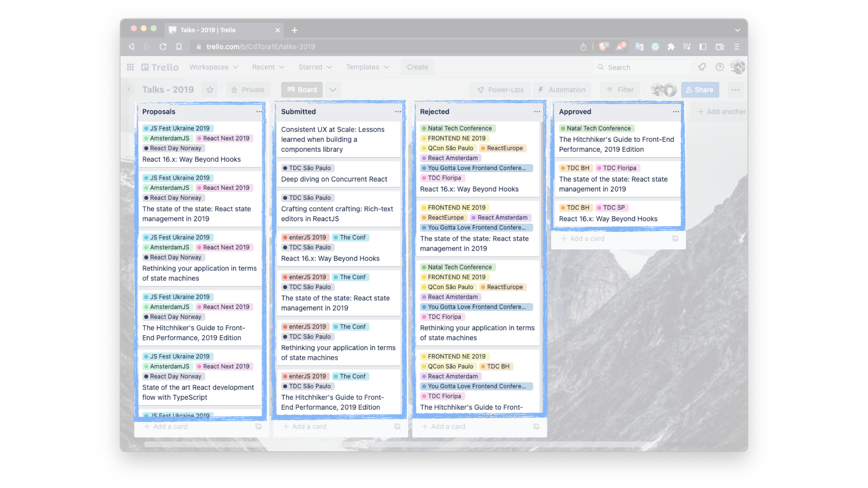Screen dimensions: 868x488
Task: Focus the Trello search field
Action: click(x=642, y=67)
